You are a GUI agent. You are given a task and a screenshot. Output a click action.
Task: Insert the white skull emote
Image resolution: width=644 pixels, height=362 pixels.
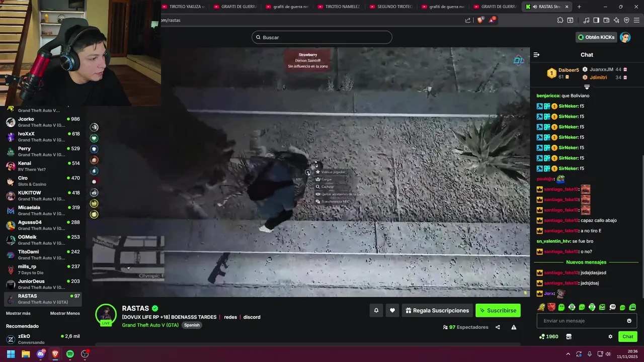(612, 307)
